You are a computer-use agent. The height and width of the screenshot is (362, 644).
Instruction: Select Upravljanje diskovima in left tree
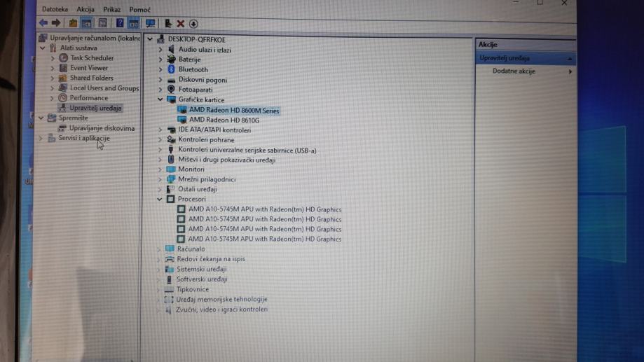102,128
